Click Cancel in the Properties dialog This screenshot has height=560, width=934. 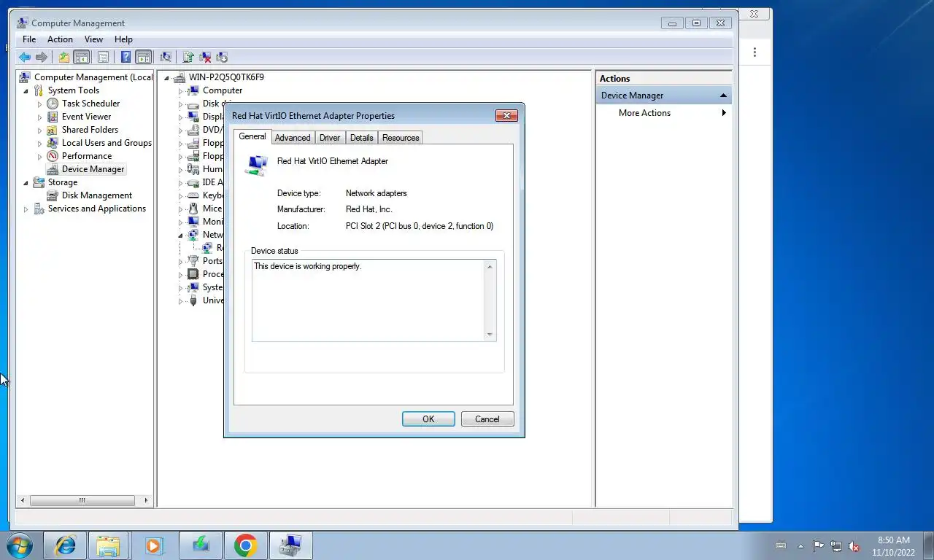(x=487, y=419)
